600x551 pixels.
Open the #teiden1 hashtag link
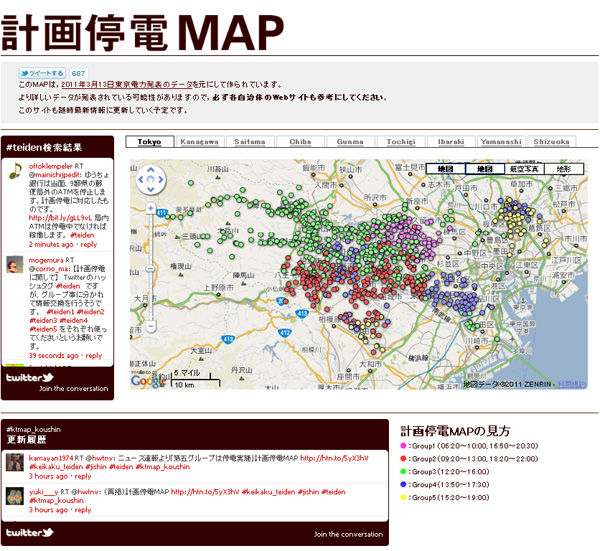(60, 312)
